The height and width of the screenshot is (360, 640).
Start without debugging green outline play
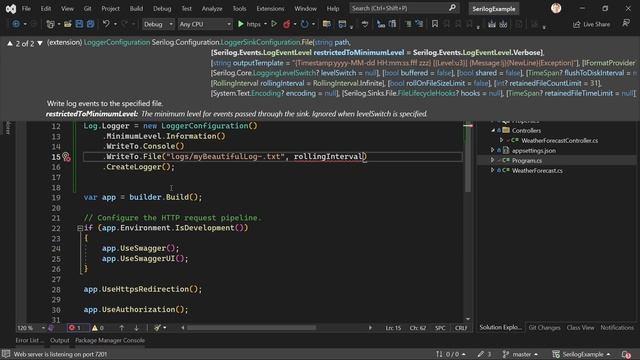[x=274, y=24]
